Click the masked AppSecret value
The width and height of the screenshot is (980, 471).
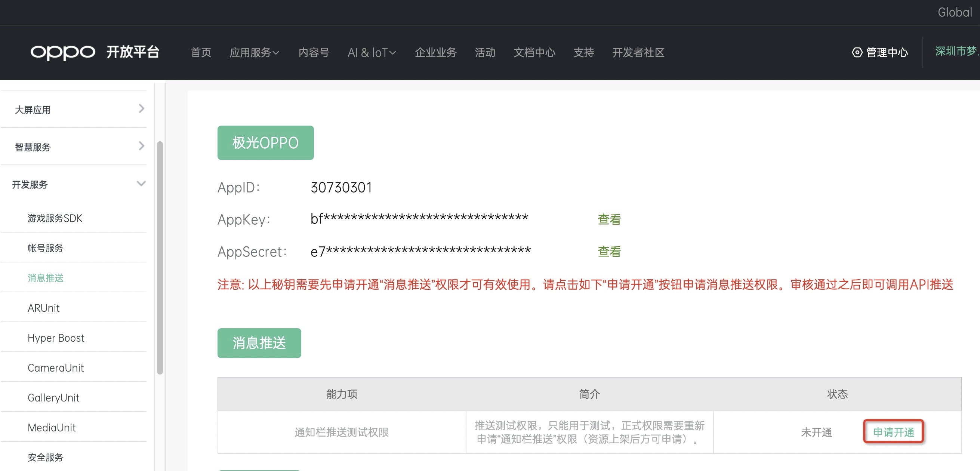(420, 252)
